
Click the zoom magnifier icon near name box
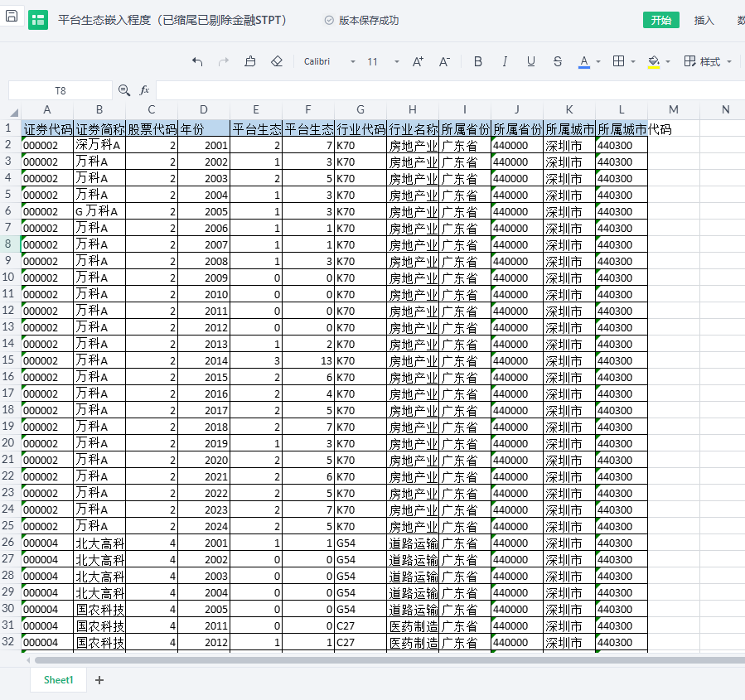coord(124,89)
